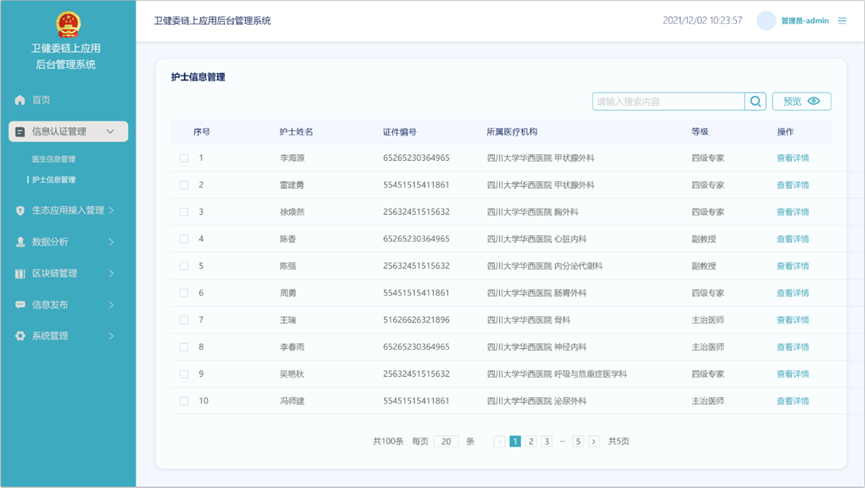The image size is (865, 488).
Task: Click the 信息发布 chat icon
Action: 20,304
